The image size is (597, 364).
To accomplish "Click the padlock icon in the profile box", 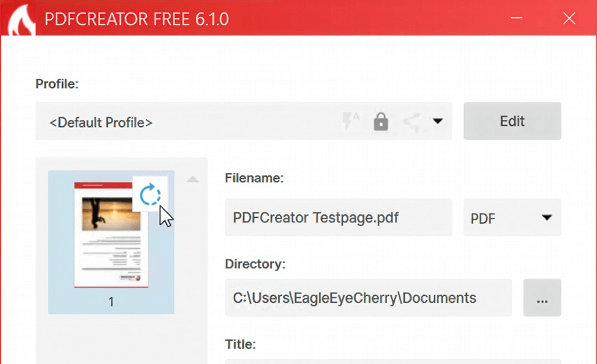I will 381,122.
